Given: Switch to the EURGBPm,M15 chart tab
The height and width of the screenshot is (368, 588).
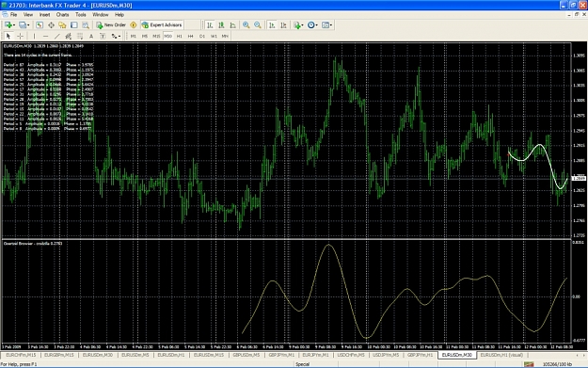Looking at the screenshot, I should point(59,355).
